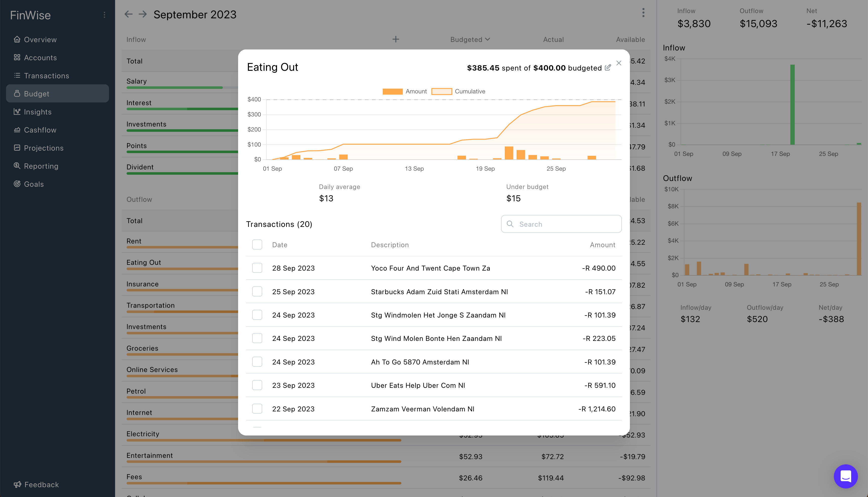Tick the Ah To Go 5870 checkbox

pos(257,362)
